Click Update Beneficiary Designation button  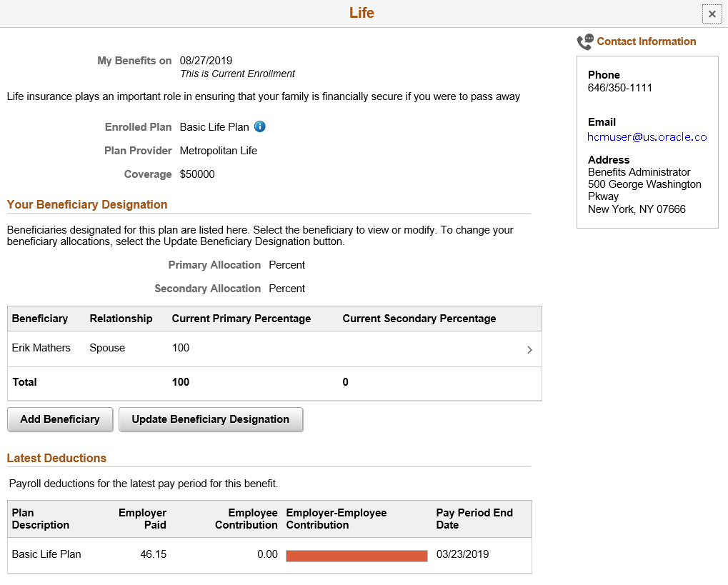[x=211, y=419]
